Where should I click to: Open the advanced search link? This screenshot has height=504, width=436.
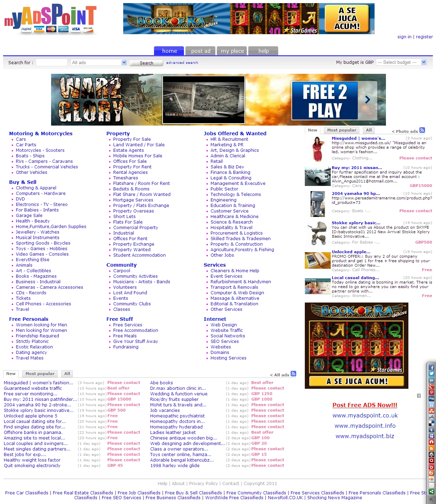[x=182, y=62]
